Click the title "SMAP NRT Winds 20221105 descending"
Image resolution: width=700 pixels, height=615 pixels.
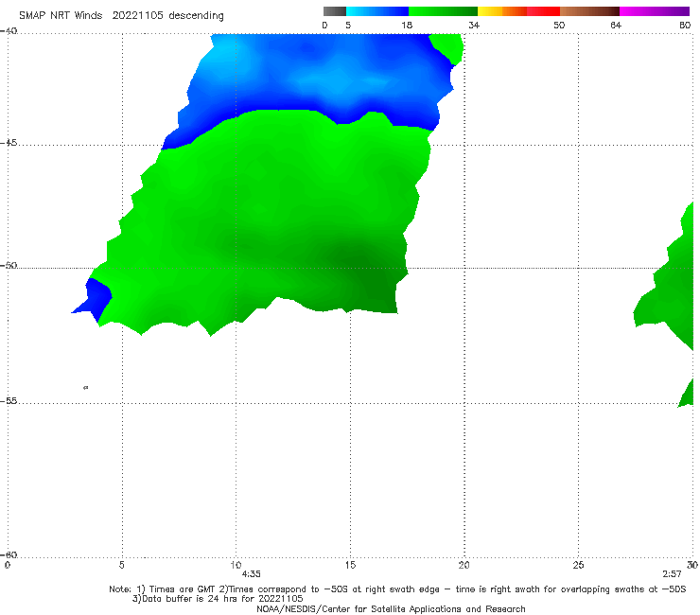[x=121, y=15]
